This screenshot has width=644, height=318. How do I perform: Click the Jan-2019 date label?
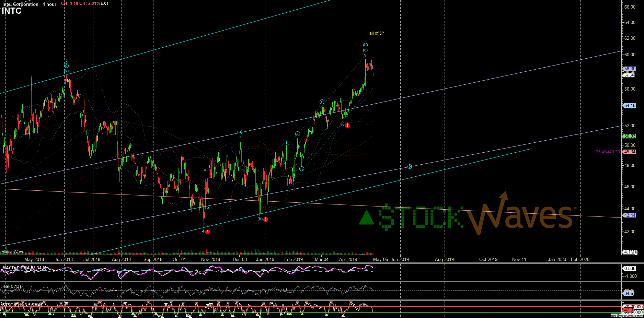265,259
